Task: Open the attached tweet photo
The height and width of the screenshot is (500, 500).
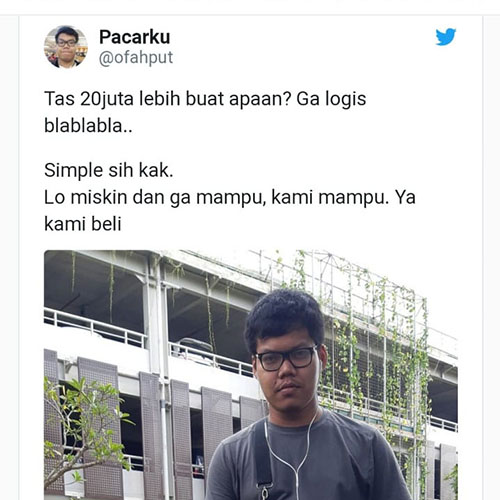Action: (x=251, y=375)
